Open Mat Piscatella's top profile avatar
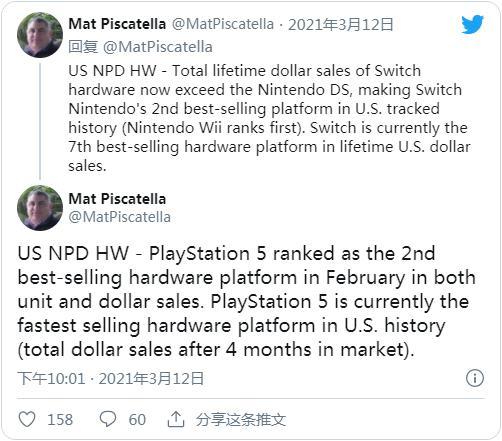Screen dimensions: 502x441 (40, 35)
